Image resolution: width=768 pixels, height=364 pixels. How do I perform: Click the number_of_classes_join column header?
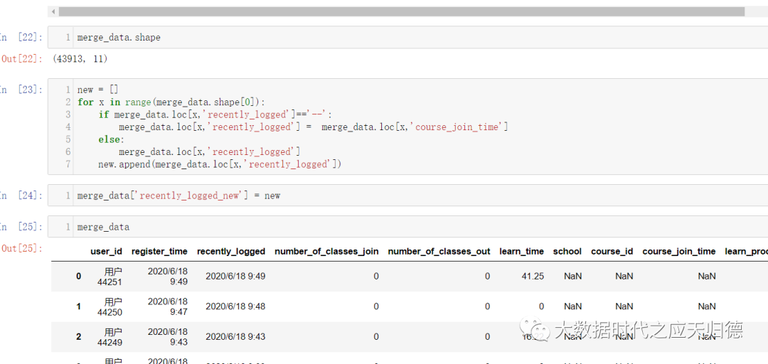(x=326, y=251)
